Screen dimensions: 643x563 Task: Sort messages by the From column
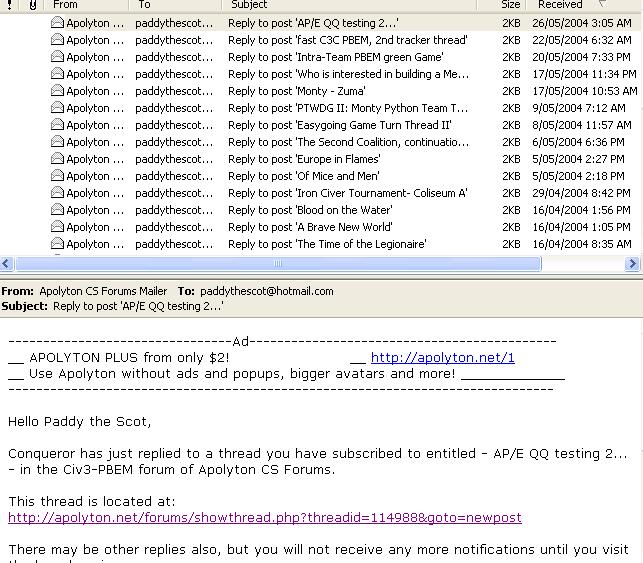pos(87,5)
